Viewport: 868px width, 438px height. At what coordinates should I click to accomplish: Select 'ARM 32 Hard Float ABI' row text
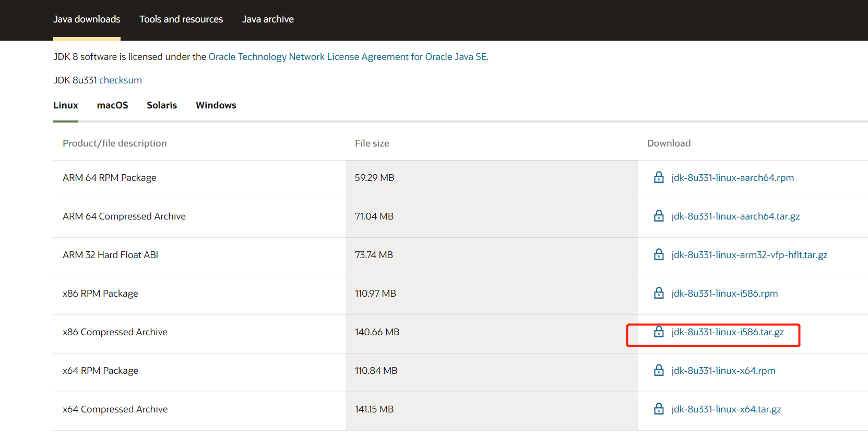pos(110,255)
